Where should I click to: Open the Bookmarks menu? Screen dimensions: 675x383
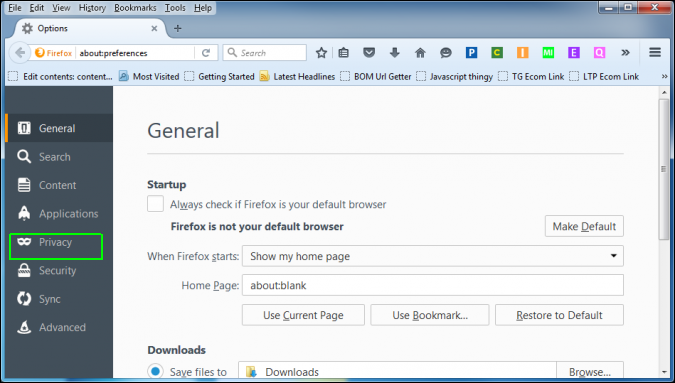coord(135,8)
